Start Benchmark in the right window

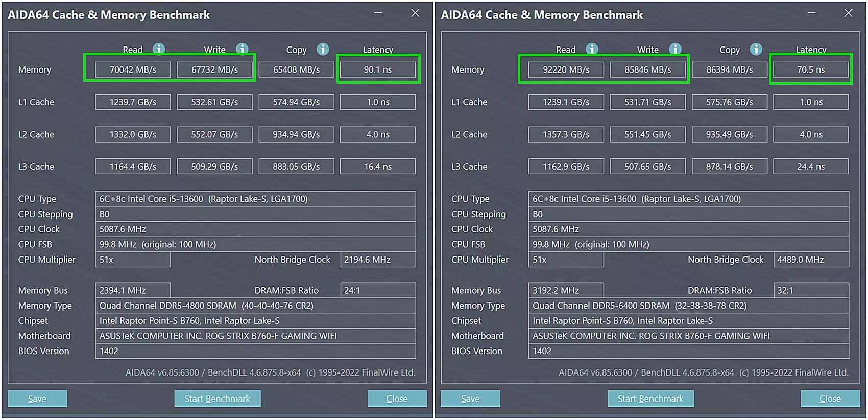(650, 399)
